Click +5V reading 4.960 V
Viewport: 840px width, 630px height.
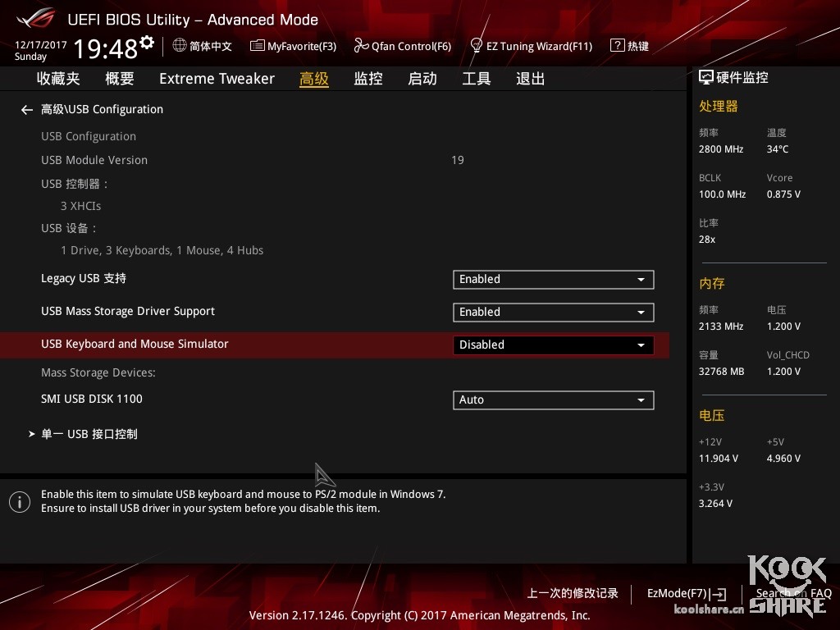tap(783, 459)
